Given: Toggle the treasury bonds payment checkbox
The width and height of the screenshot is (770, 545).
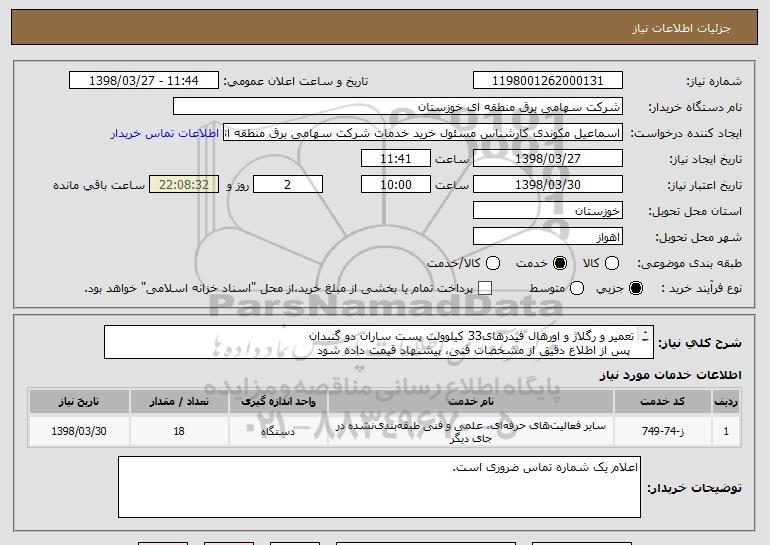Looking at the screenshot, I should pos(485,289).
